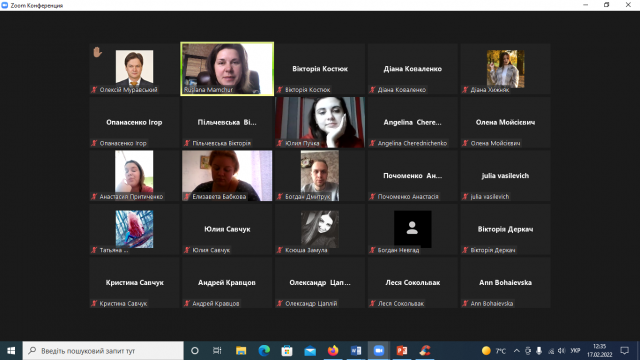Image resolution: width=640 pixels, height=360 pixels.
Task: Click the large name Андрей Кравцов
Action: [227, 283]
